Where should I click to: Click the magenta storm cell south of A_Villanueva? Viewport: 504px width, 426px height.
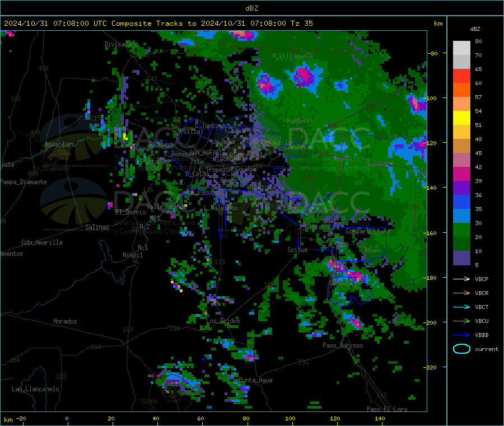(303, 77)
